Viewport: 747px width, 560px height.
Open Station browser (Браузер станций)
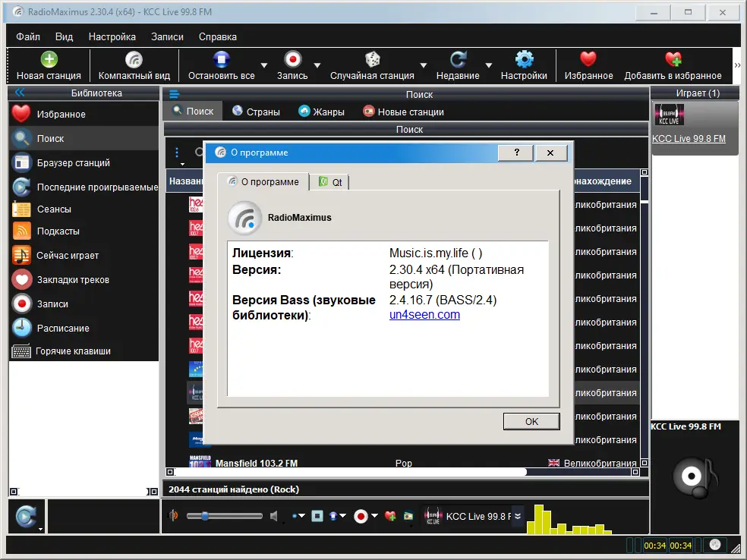84,163
